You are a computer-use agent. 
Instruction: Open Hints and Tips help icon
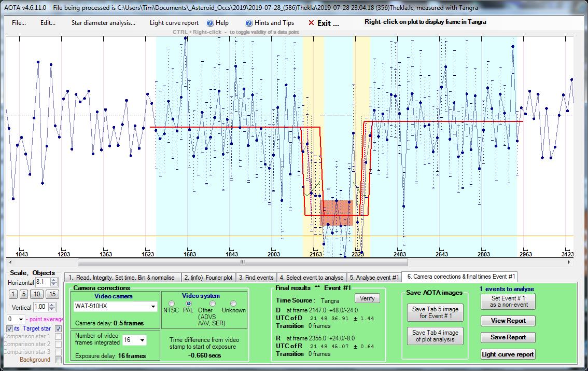[249, 23]
